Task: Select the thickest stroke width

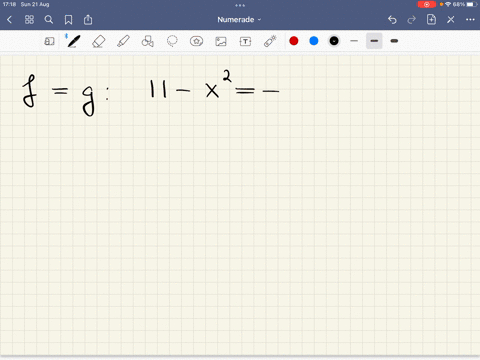Action: [x=394, y=41]
